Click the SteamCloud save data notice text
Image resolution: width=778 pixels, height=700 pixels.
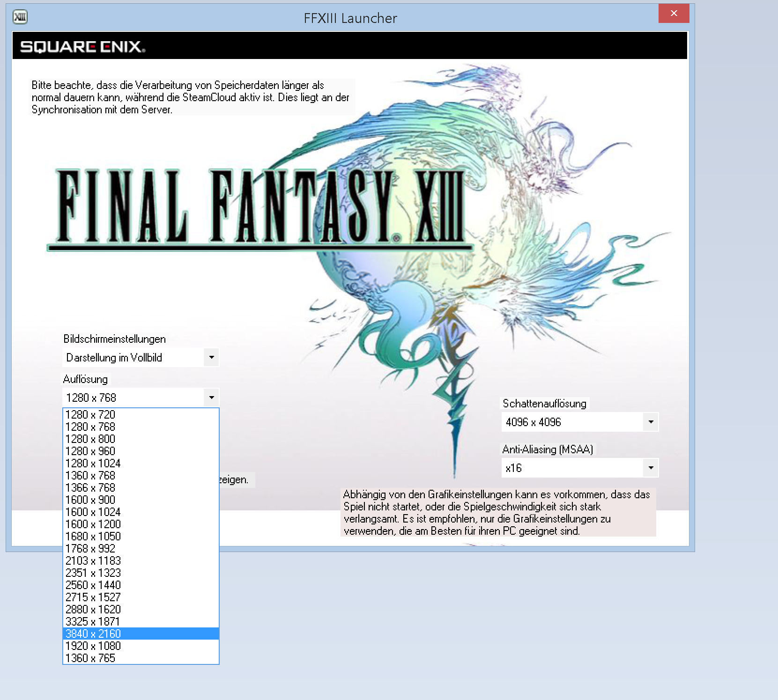pos(191,97)
